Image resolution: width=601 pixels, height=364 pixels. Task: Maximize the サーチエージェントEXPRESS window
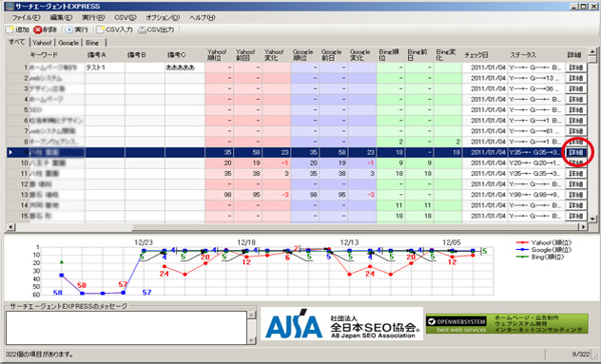tap(583, 6)
